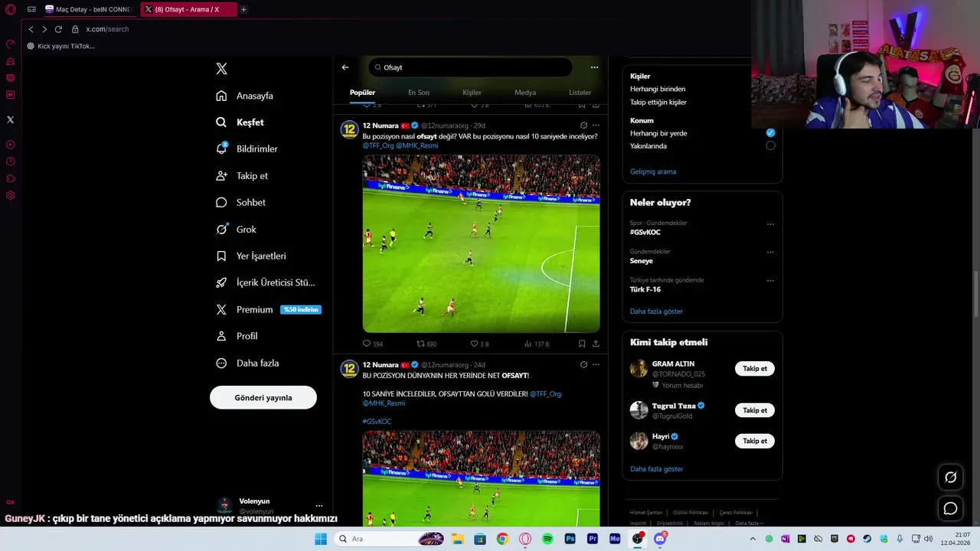Like the first 12 Numara post
The height and width of the screenshot is (551, 980).
[479, 344]
